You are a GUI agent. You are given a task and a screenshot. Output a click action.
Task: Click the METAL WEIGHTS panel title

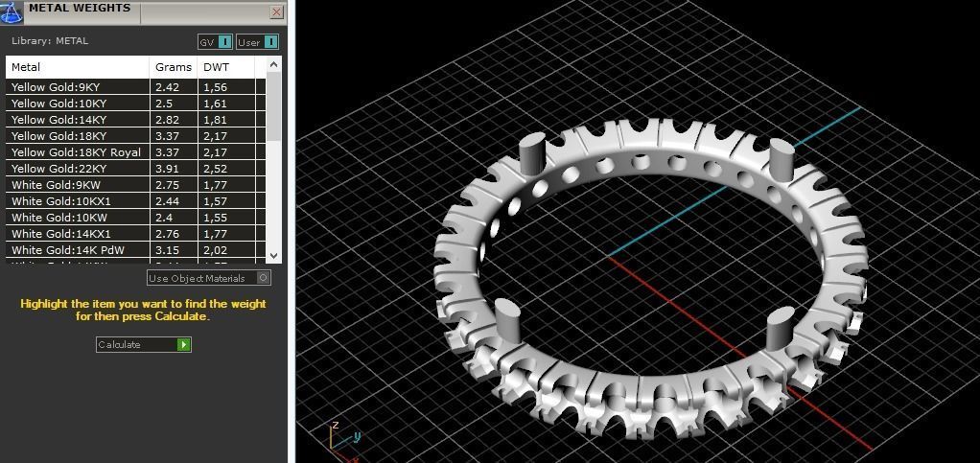pyautogui.click(x=80, y=8)
